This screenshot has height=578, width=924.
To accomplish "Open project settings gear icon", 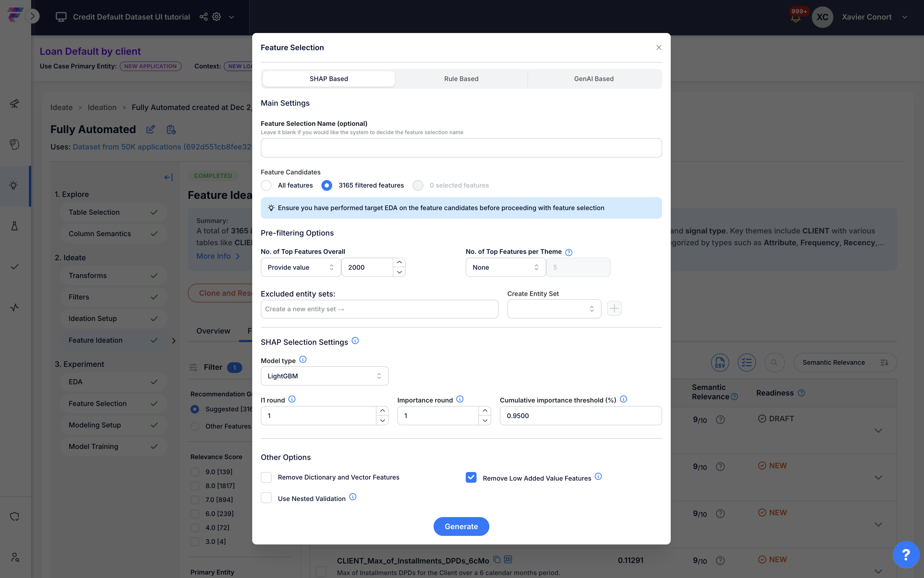I will click(x=217, y=17).
